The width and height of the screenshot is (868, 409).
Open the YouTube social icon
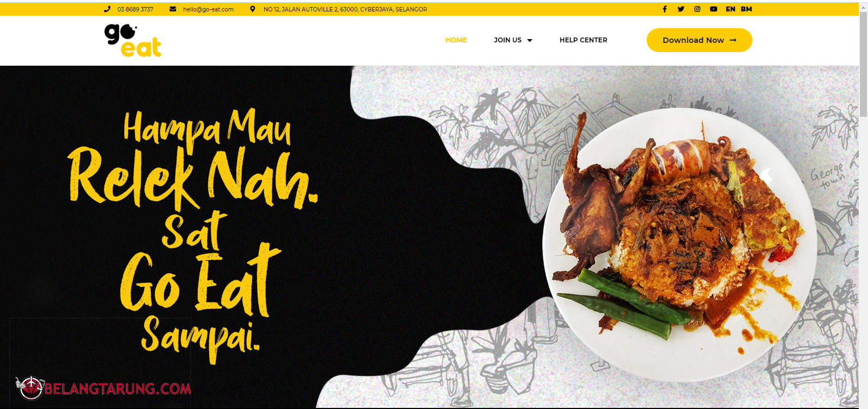click(713, 9)
